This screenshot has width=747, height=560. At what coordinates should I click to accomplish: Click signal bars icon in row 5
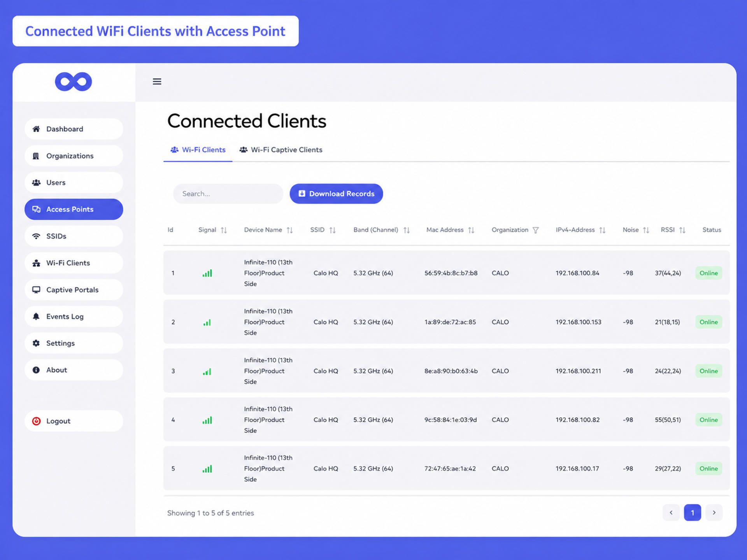point(207,469)
